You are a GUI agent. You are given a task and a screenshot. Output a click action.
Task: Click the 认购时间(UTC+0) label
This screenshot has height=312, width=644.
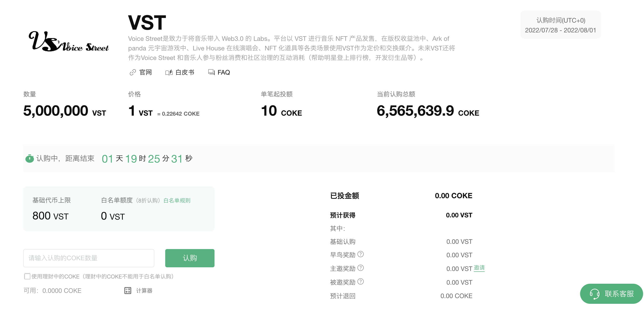561,20
